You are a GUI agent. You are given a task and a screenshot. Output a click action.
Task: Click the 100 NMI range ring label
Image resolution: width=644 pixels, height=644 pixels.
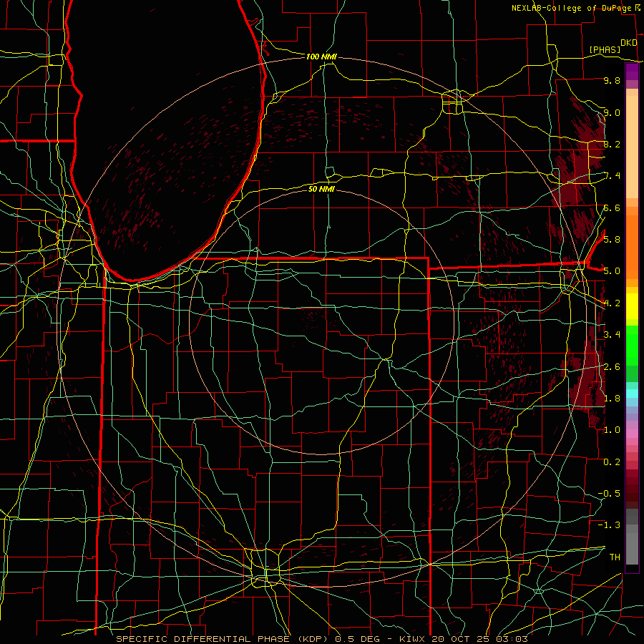pyautogui.click(x=321, y=57)
